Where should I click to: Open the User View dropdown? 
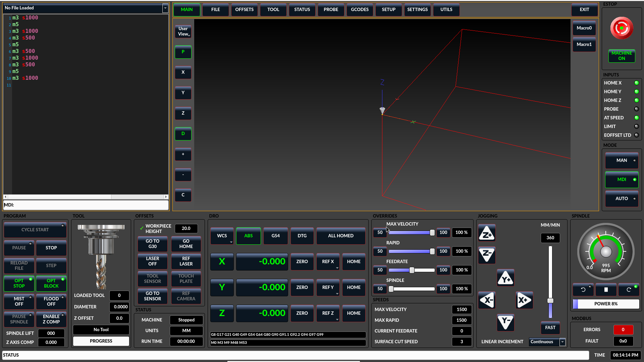click(x=183, y=32)
